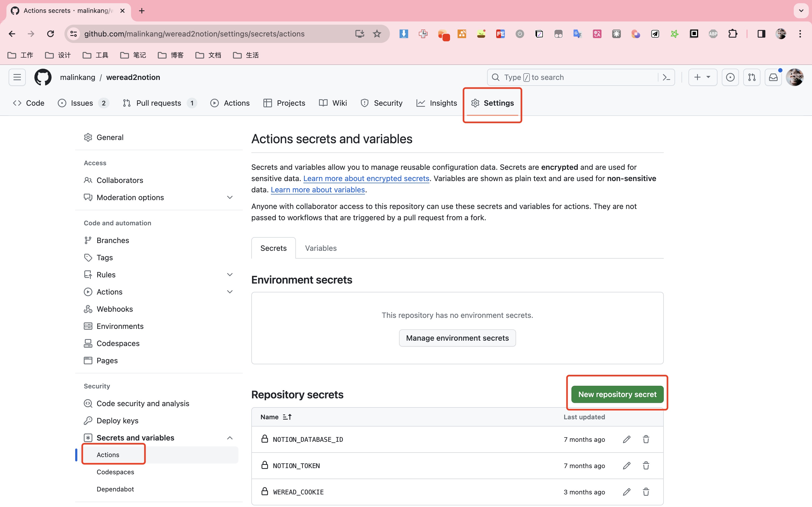Open the create new plus dropdown
Viewport: 812px width, 507px height.
tap(702, 77)
